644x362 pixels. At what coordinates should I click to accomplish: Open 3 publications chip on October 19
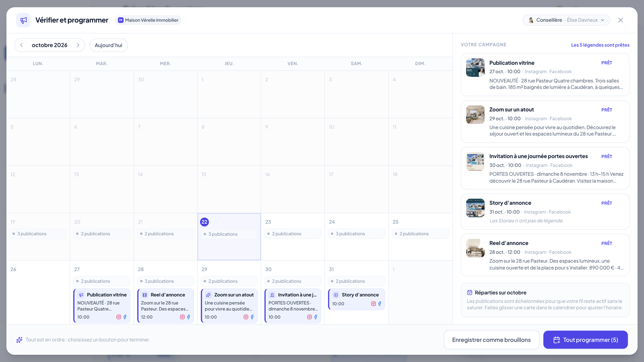(38, 234)
